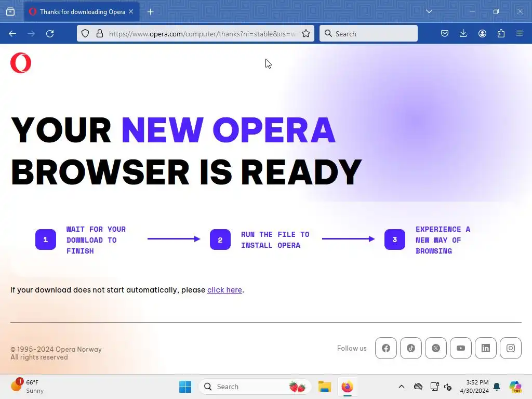Click the browser toolbar Search box

368,34
